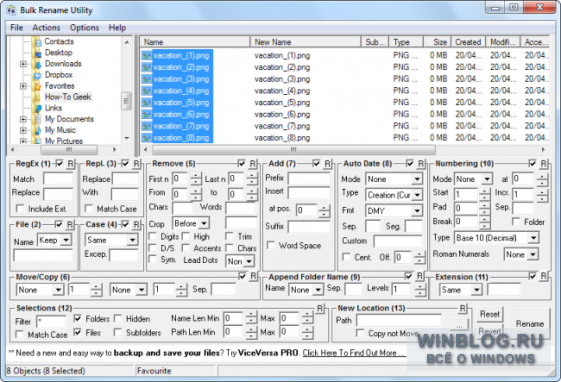
Task: Click the Prefix input field
Action: 309,178
